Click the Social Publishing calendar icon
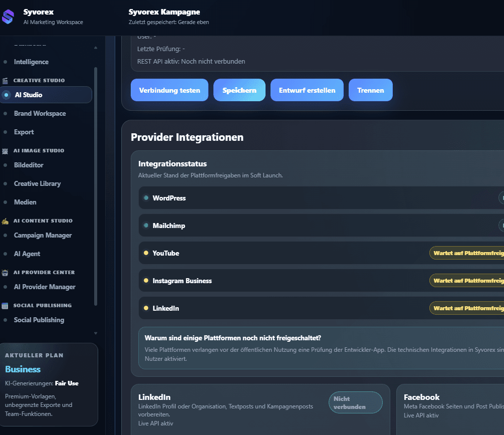The image size is (504, 435). click(x=5, y=306)
